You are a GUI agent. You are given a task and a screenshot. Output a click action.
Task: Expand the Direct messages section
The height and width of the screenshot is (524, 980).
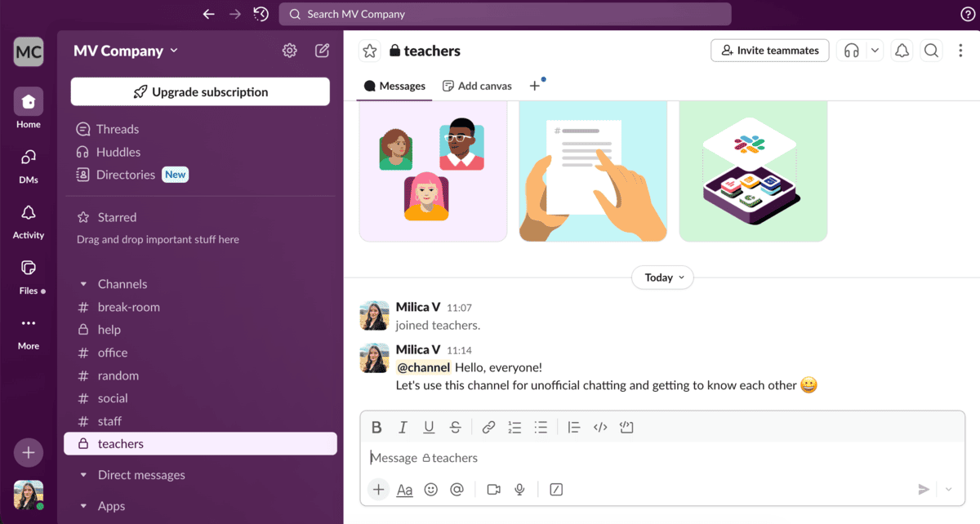click(x=83, y=474)
